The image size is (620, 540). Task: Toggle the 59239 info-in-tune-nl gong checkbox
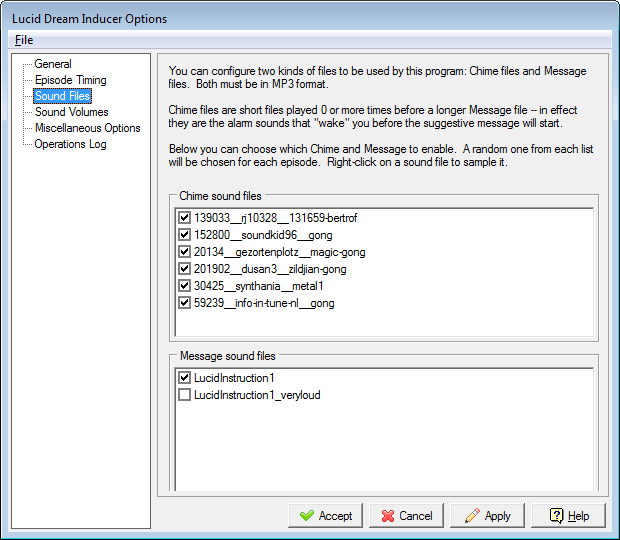tap(184, 302)
